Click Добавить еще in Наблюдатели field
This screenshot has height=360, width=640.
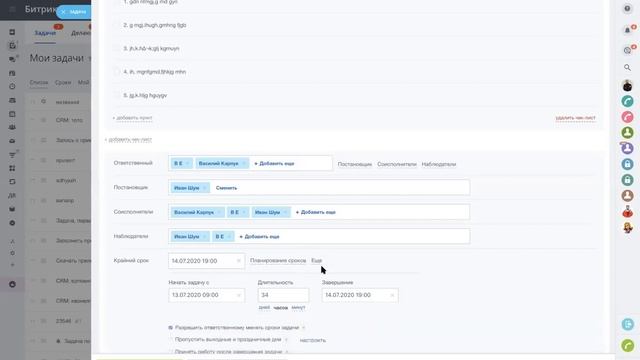pyautogui.click(x=259, y=236)
